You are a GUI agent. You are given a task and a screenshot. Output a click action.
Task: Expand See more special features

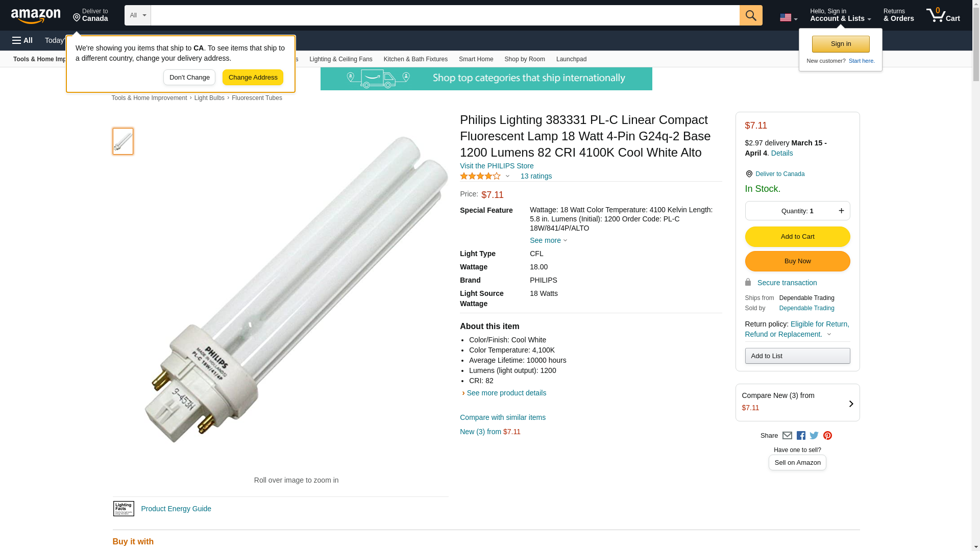tap(548, 240)
